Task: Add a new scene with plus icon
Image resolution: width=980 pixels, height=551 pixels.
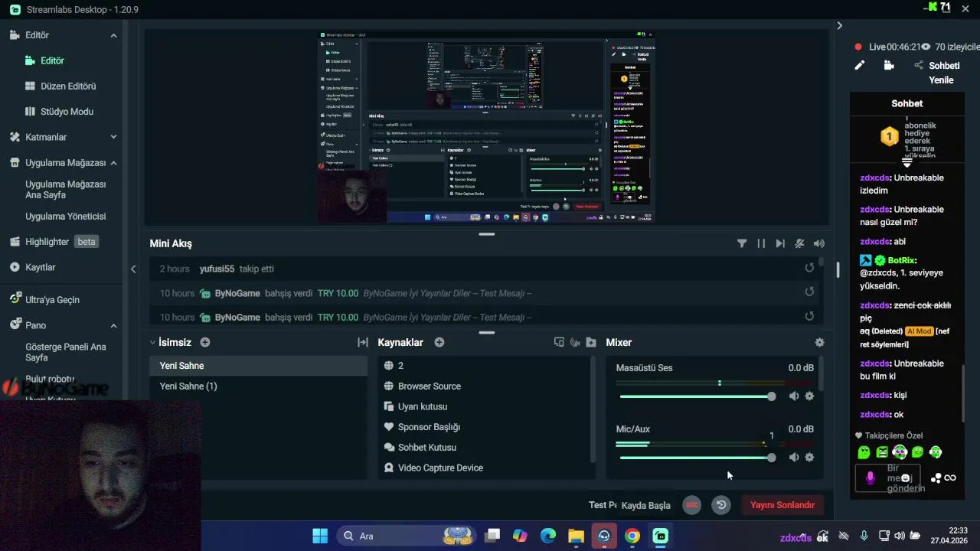Action: pyautogui.click(x=205, y=342)
